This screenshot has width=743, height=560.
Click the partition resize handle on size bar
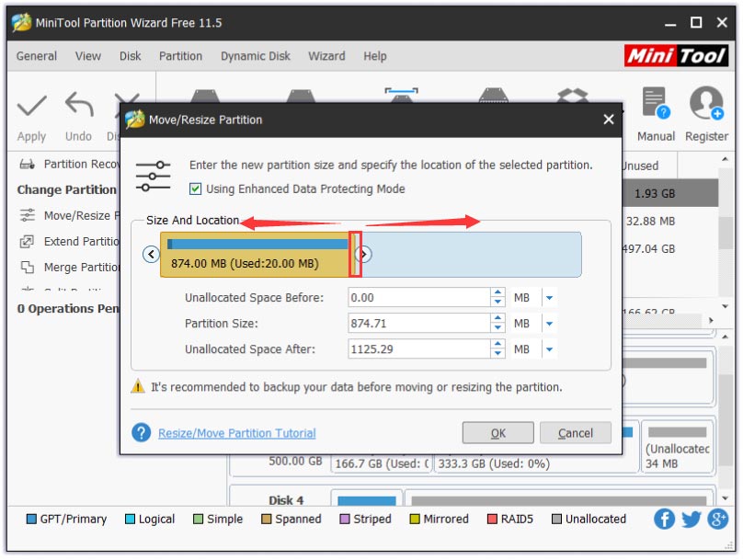(x=356, y=254)
